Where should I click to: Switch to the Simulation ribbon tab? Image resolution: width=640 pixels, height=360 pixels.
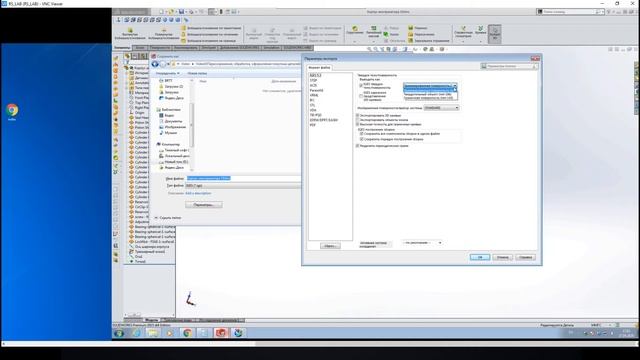pos(271,48)
